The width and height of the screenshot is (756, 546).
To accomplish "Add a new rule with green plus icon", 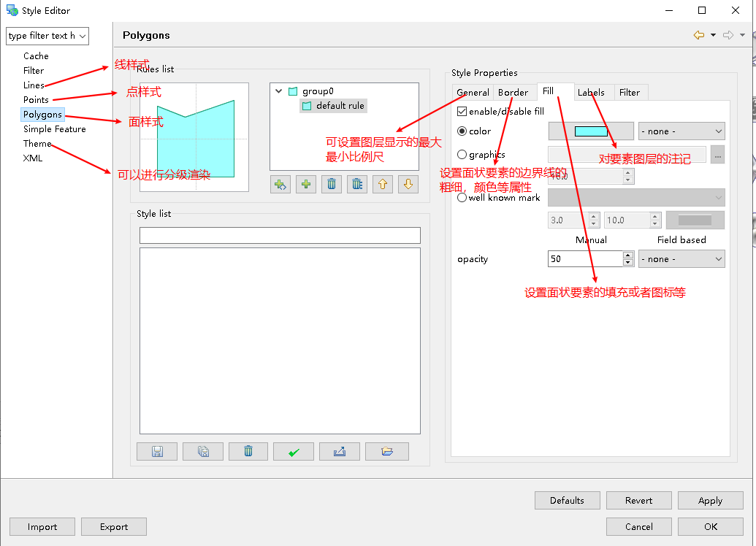I will click(x=305, y=184).
